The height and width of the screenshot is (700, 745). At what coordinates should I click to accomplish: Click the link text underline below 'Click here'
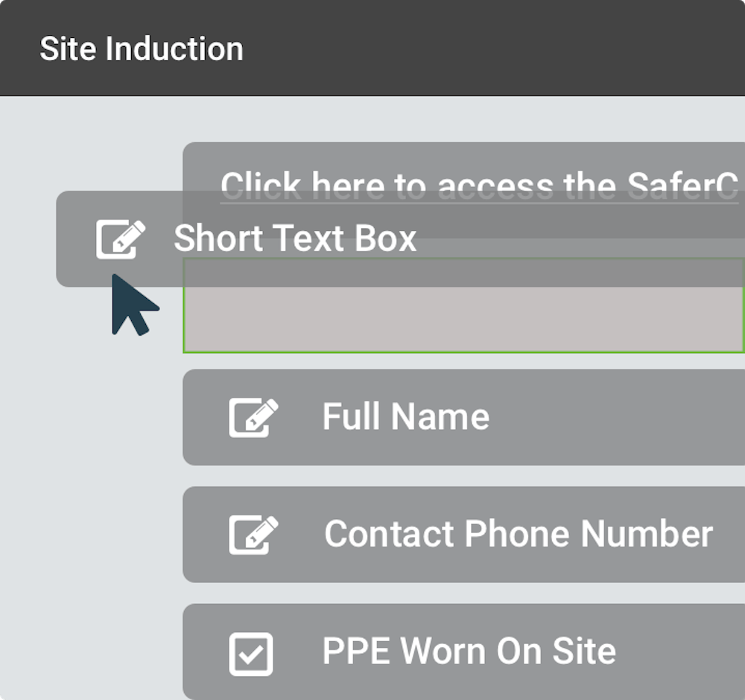[x=479, y=203]
